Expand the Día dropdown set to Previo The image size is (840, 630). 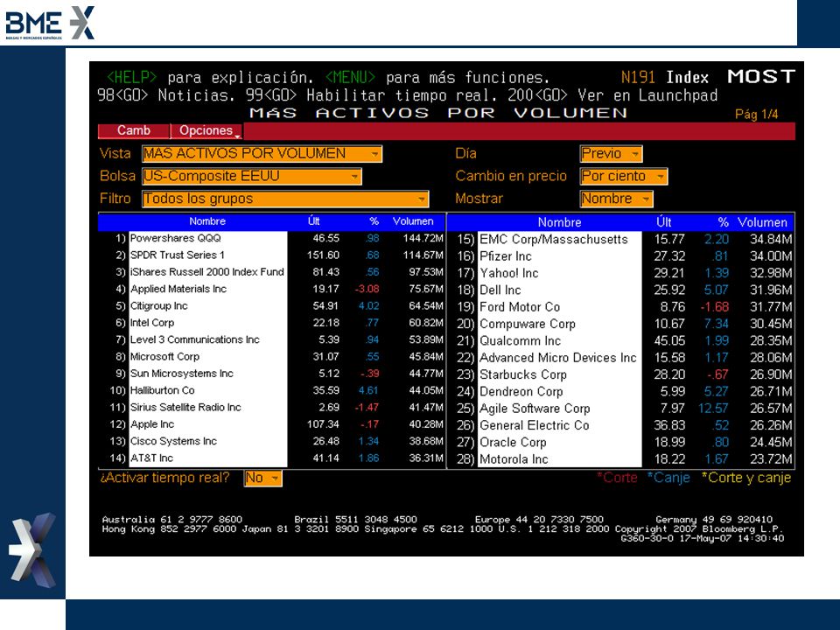tap(612, 154)
